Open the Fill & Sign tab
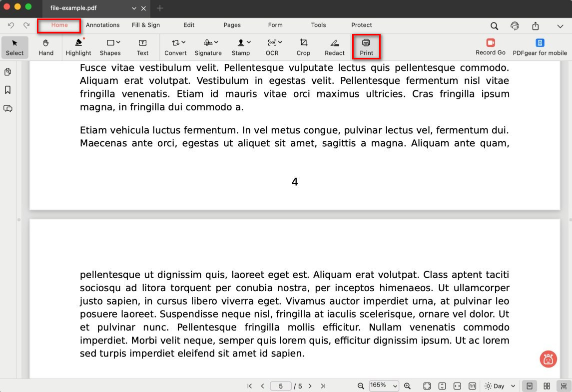 146,25
